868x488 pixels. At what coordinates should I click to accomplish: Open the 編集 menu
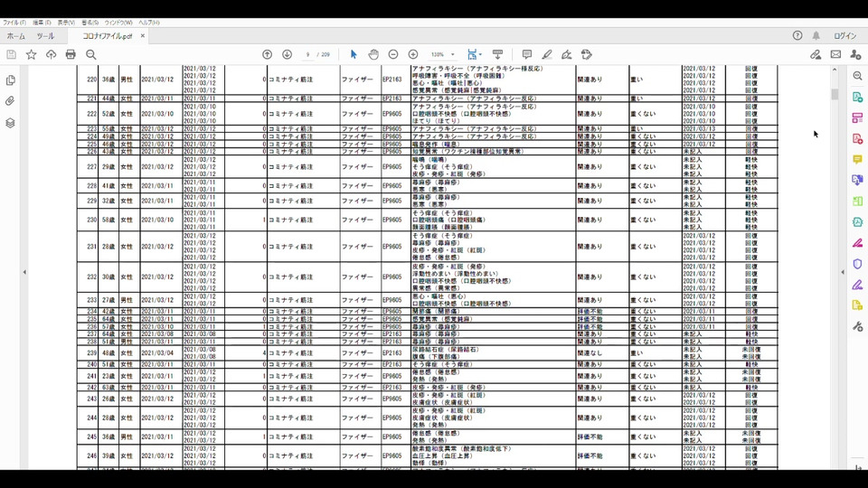pyautogui.click(x=42, y=23)
